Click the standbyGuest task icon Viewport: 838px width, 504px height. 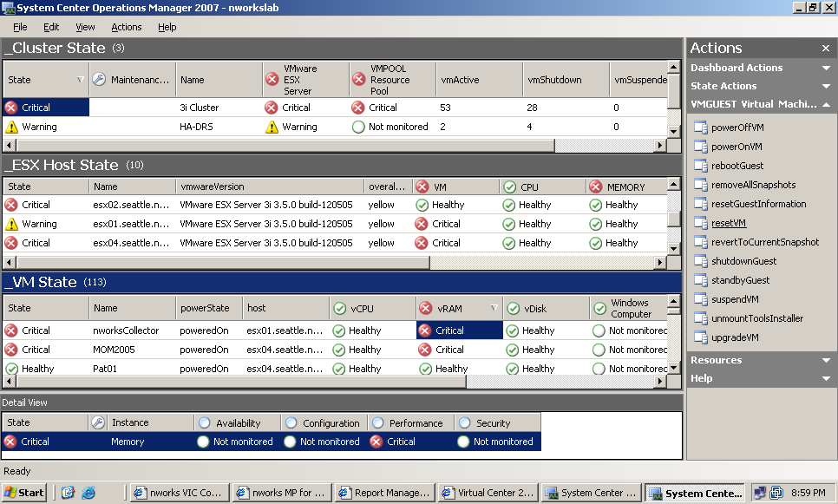(700, 280)
